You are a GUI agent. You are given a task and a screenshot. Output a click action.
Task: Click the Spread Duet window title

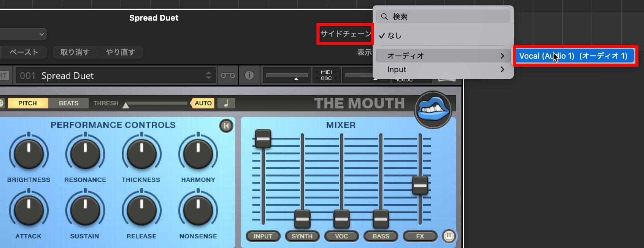pos(154,18)
